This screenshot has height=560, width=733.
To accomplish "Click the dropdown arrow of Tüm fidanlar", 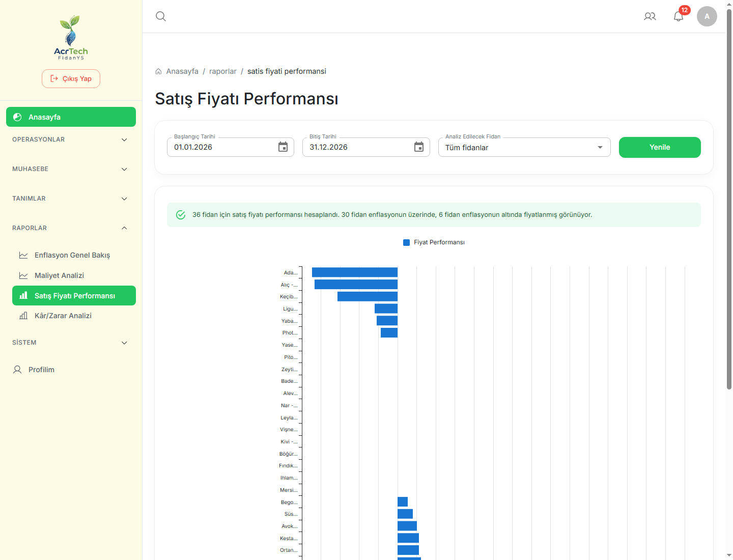I will click(x=600, y=148).
